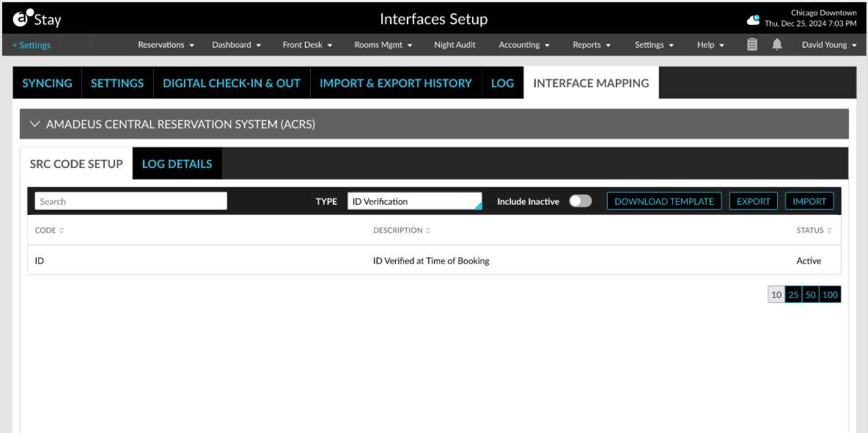This screenshot has width=868, height=433.
Task: Open the Front Desk menu
Action: 307,45
